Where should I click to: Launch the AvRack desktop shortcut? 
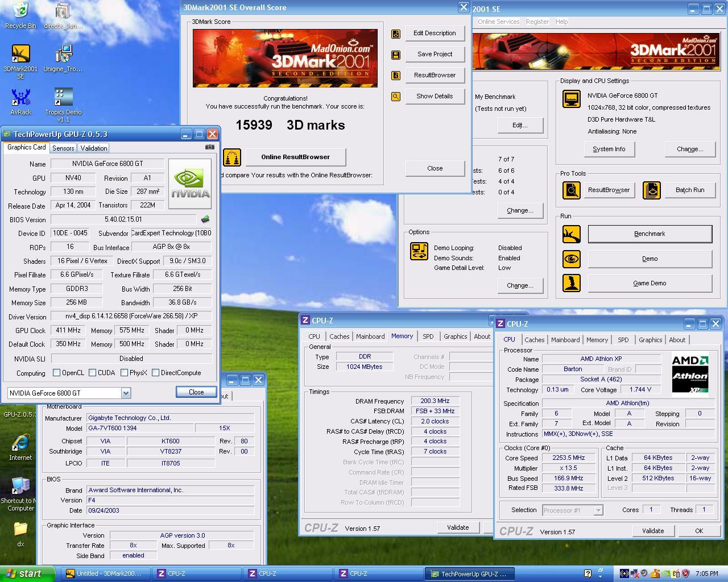point(20,102)
